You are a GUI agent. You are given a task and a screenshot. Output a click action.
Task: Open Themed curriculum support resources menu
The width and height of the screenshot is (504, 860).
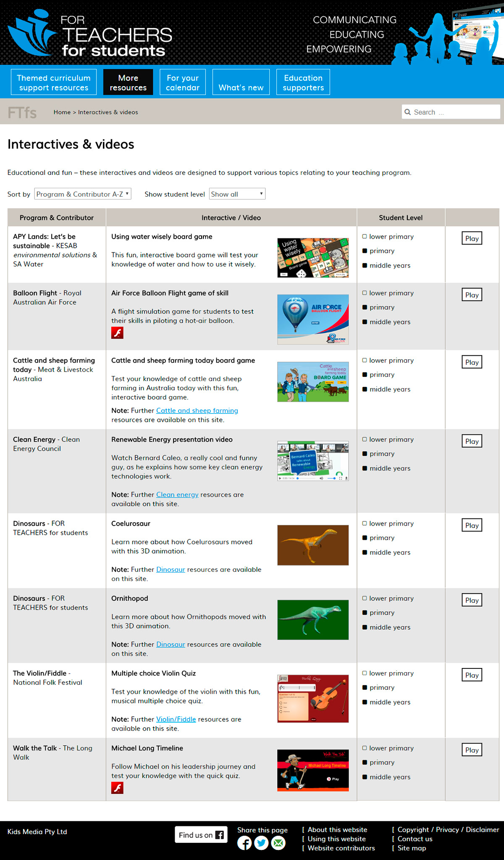(54, 82)
